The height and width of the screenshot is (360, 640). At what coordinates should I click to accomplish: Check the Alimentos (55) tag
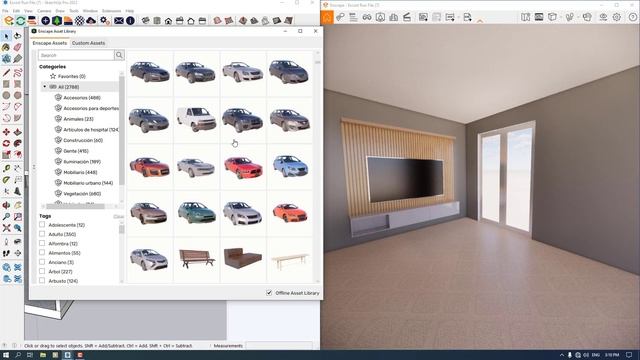(42, 253)
